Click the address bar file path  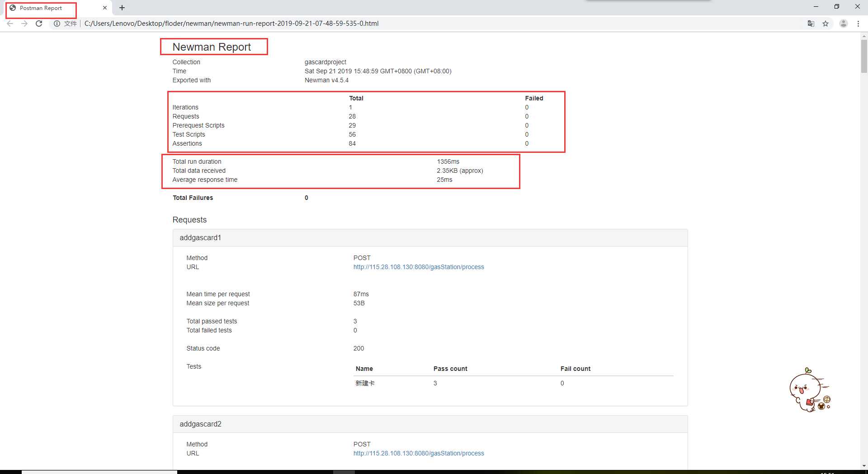pos(231,24)
